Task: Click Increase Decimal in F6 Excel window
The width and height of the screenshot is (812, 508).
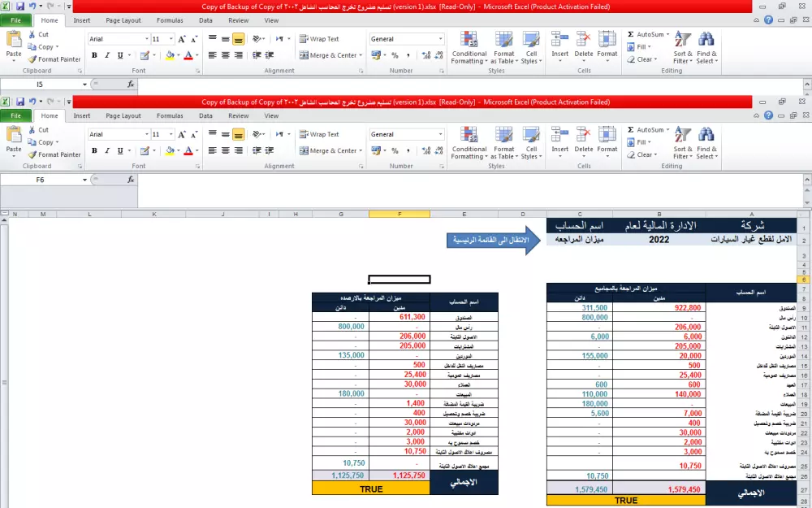Action: click(x=426, y=150)
